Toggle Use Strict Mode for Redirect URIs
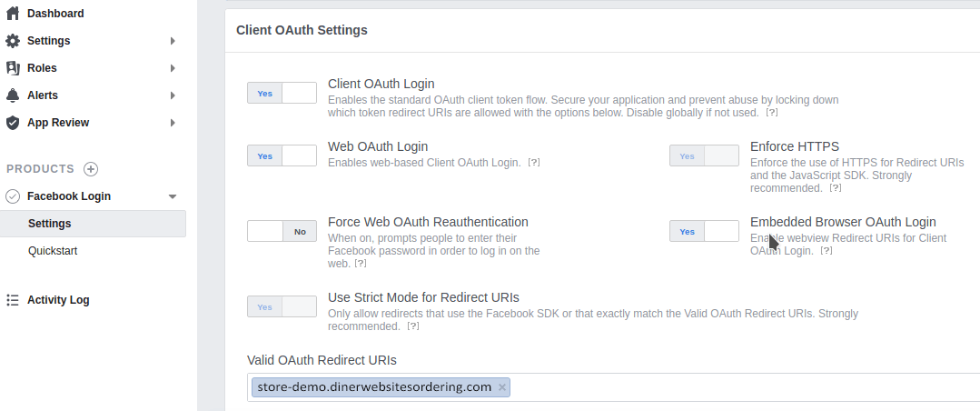This screenshot has width=980, height=411. (x=282, y=306)
